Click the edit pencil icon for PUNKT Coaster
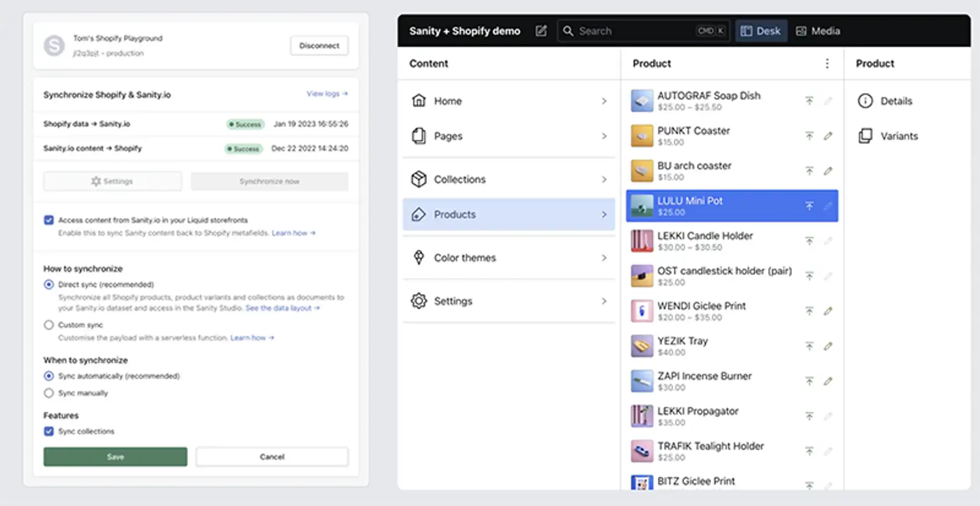This screenshot has width=980, height=506. coord(828,136)
